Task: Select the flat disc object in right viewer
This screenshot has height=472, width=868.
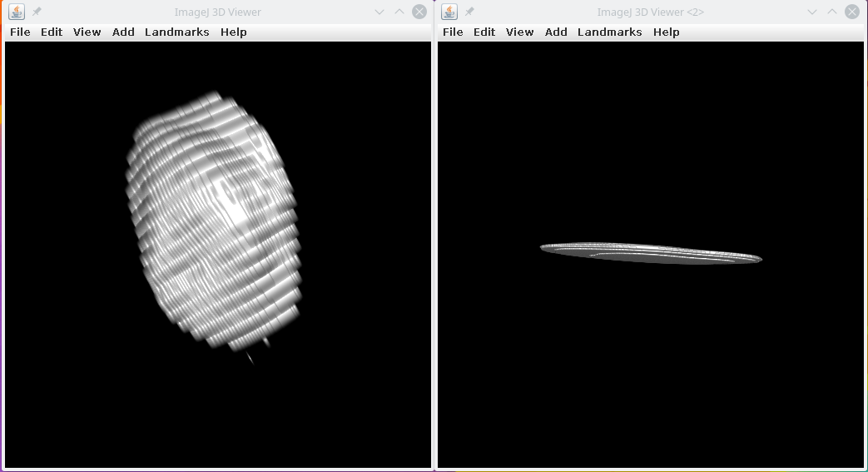Action: 651,252
